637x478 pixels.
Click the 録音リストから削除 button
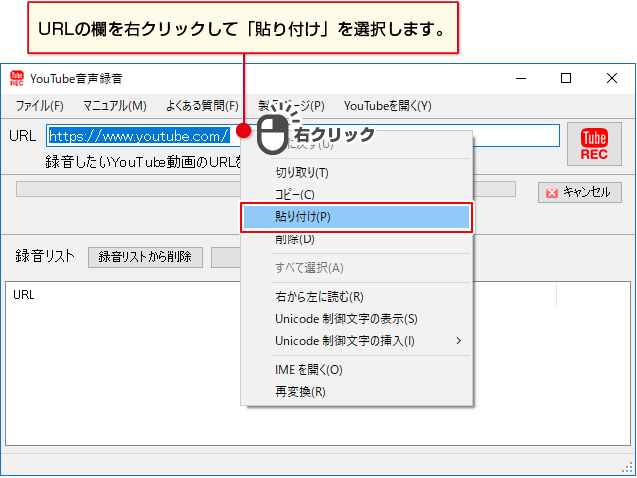click(x=145, y=257)
